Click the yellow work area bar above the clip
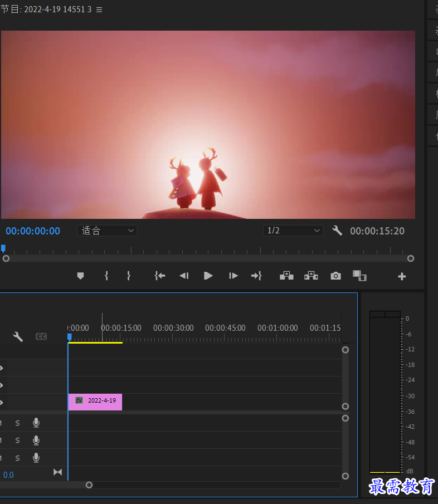The width and height of the screenshot is (438, 504). (95, 342)
